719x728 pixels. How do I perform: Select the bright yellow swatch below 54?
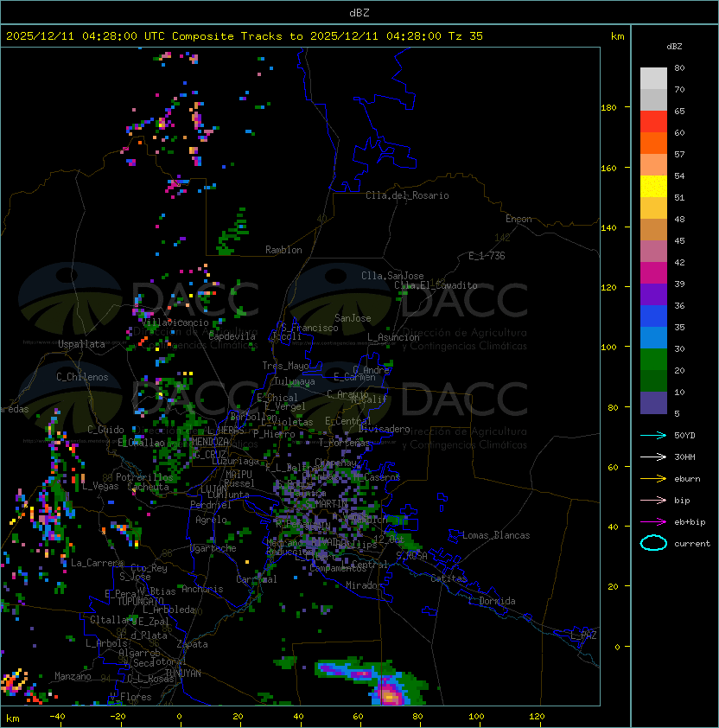click(653, 186)
